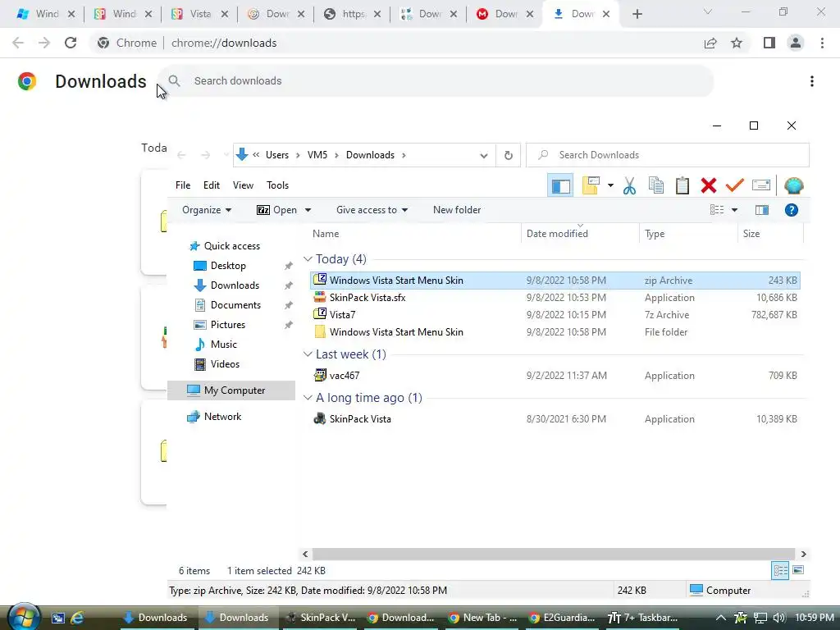Open a new Chrome tab with plus button
Viewport: 840px width, 630px height.
637,14
